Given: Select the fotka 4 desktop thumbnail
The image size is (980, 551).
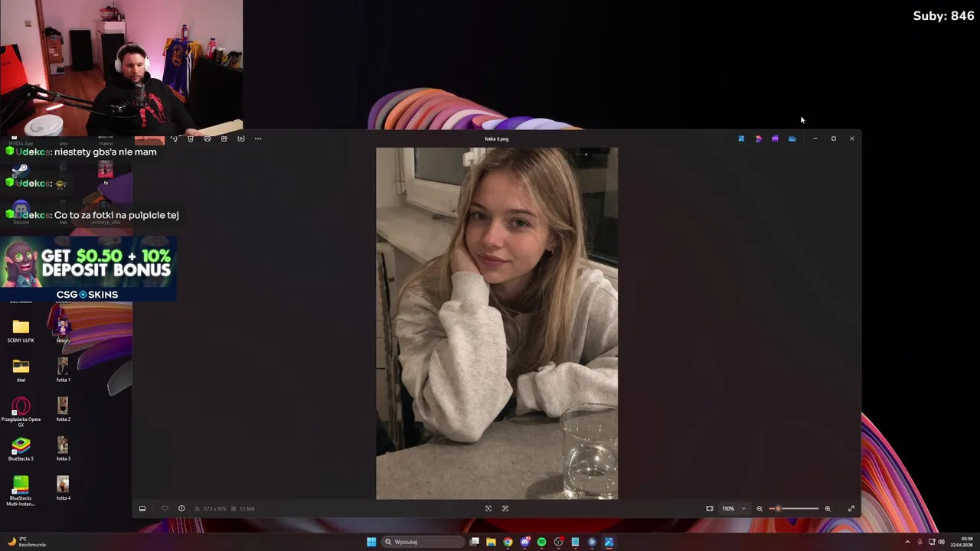Looking at the screenshot, I should pos(63,488).
